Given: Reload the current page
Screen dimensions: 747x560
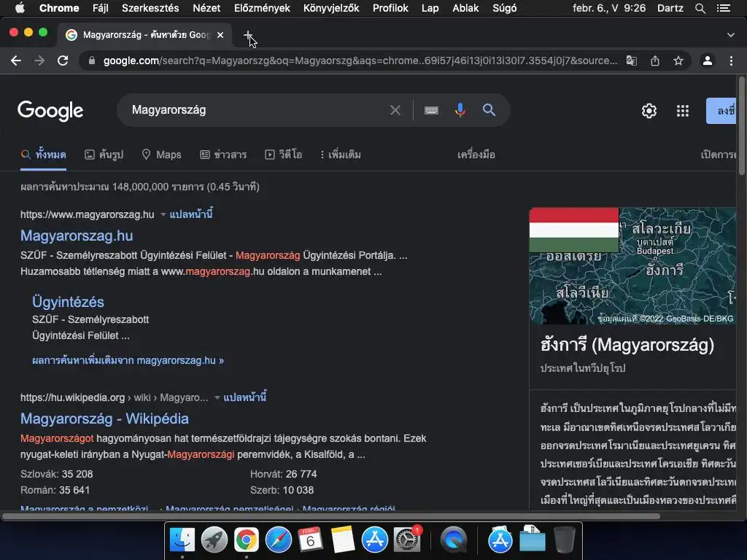Looking at the screenshot, I should click(63, 61).
